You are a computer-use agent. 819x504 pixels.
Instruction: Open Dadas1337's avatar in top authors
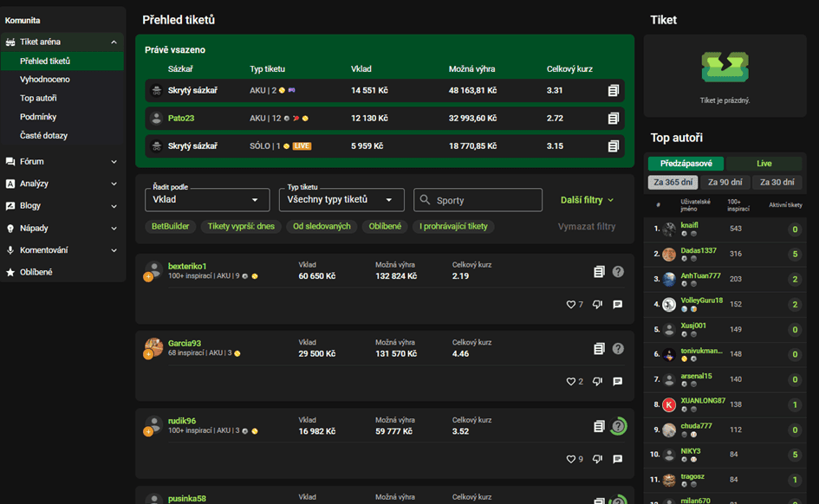pos(669,255)
